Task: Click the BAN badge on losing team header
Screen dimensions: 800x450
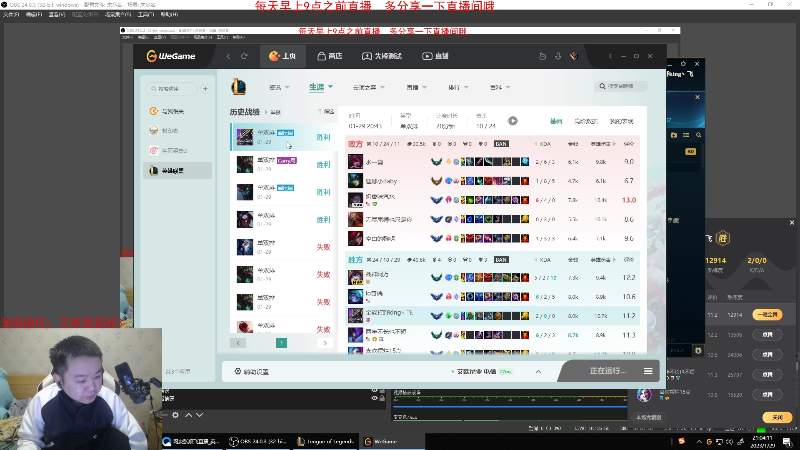Action: (x=501, y=144)
